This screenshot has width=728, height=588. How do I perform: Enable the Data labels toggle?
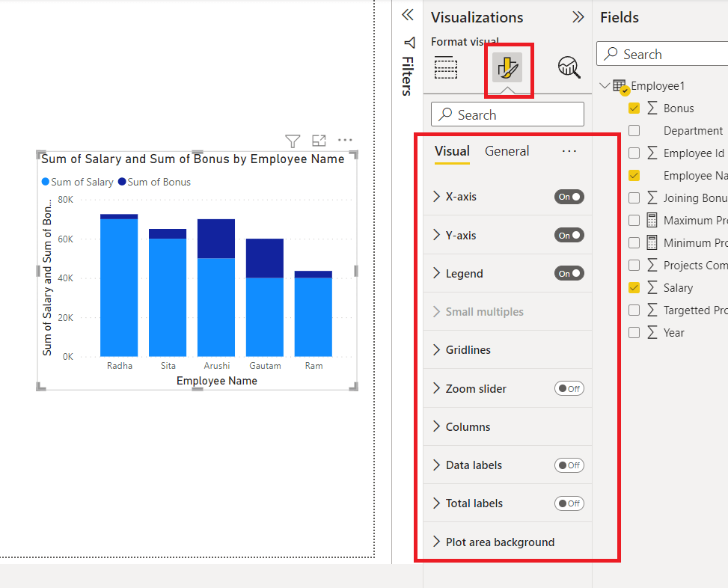[569, 465]
